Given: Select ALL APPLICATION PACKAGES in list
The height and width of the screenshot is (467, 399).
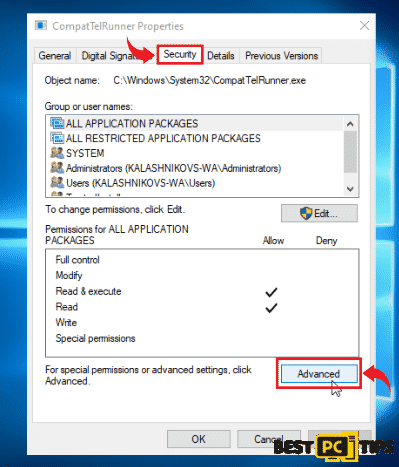Looking at the screenshot, I should tap(195, 124).
